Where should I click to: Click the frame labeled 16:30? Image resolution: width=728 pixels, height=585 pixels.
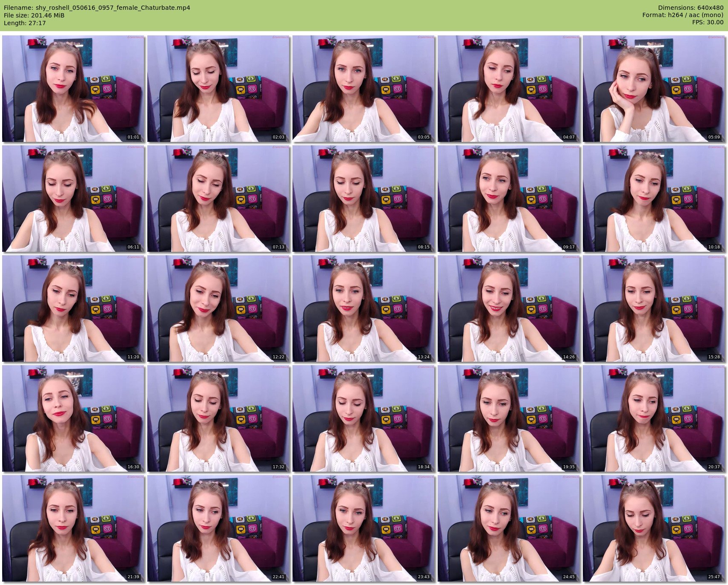point(73,418)
